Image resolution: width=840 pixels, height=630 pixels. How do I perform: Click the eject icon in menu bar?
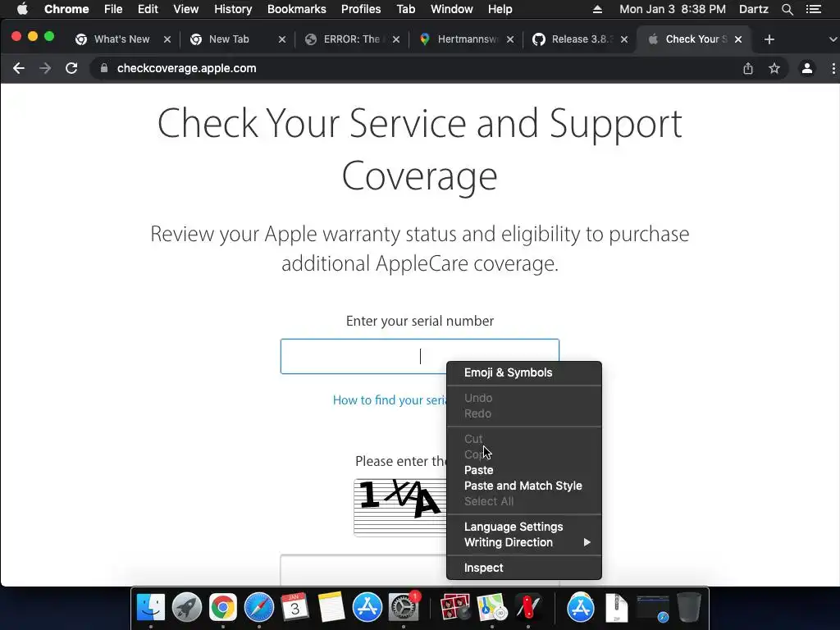click(x=597, y=9)
